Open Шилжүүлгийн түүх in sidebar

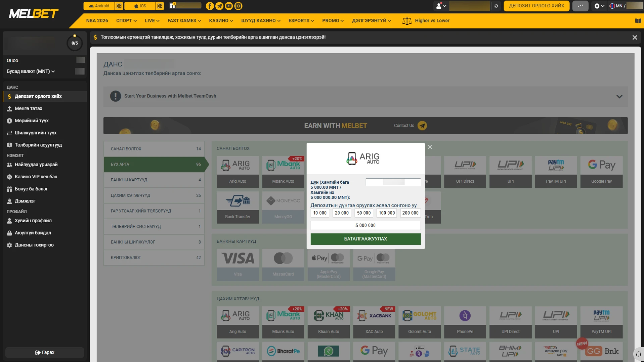[45, 133]
